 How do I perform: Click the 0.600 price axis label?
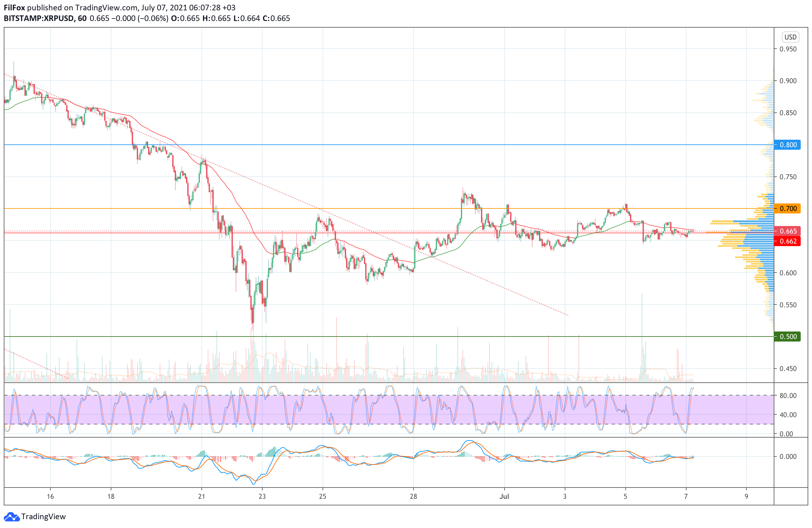[788, 273]
